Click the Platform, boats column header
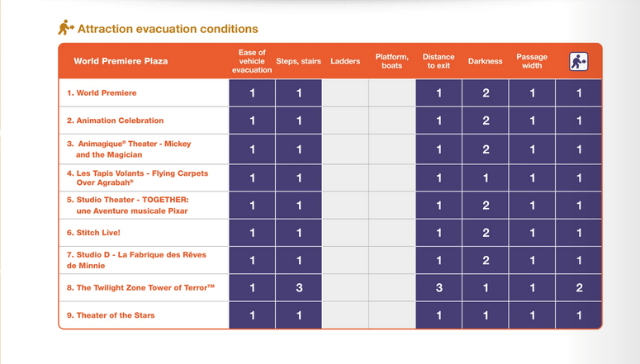 click(x=391, y=61)
